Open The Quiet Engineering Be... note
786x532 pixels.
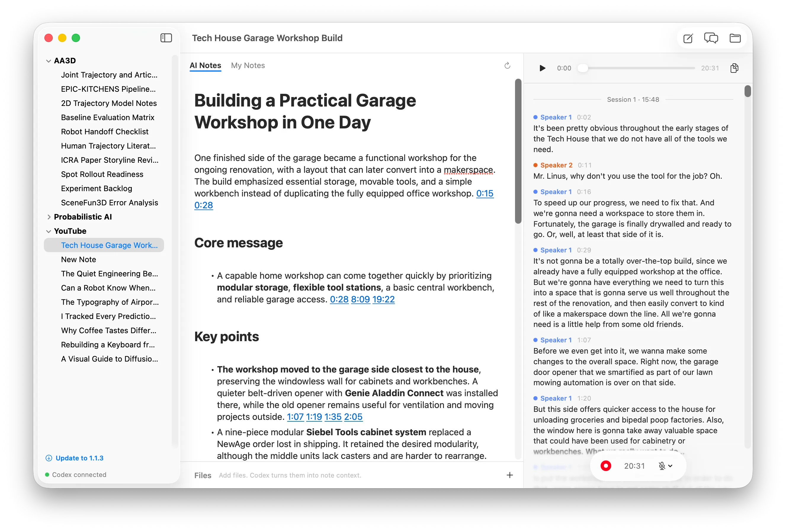tap(110, 274)
